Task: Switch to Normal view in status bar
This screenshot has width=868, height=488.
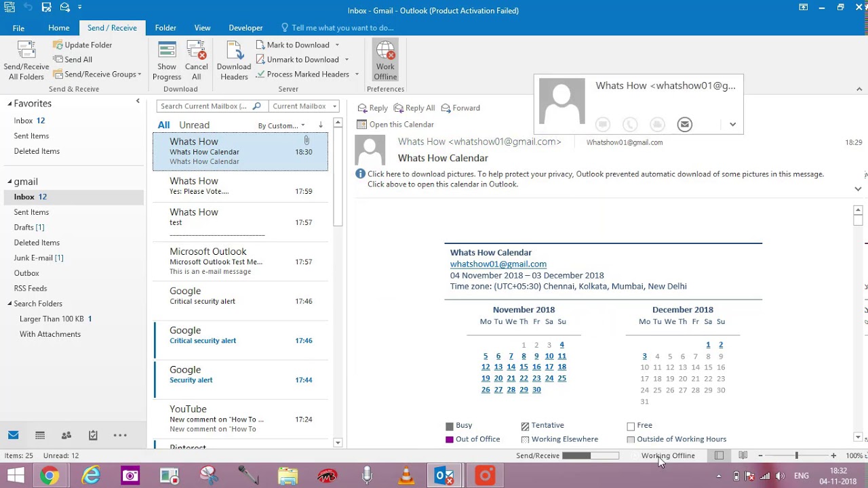Action: pos(719,455)
